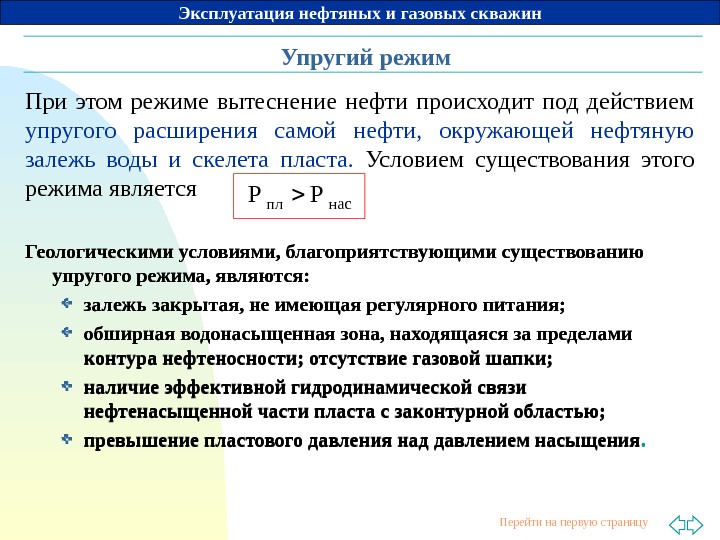The width and height of the screenshot is (720, 540).
Task: Click the left navigation arrow icon
Action: [677, 524]
